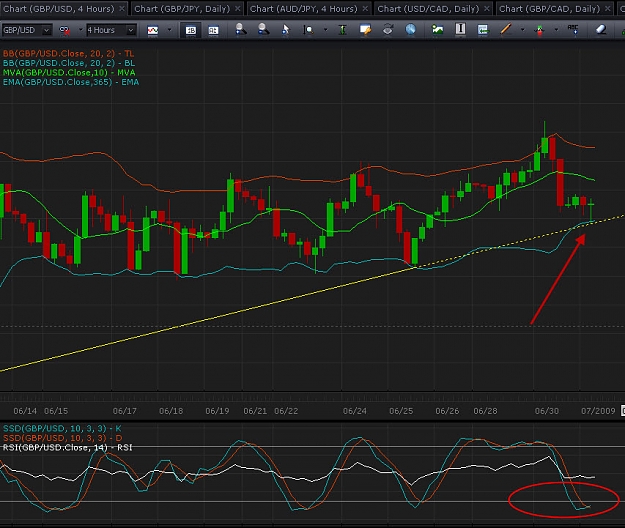Click the chart link/unlink icon
The image size is (625, 528).
(65, 30)
